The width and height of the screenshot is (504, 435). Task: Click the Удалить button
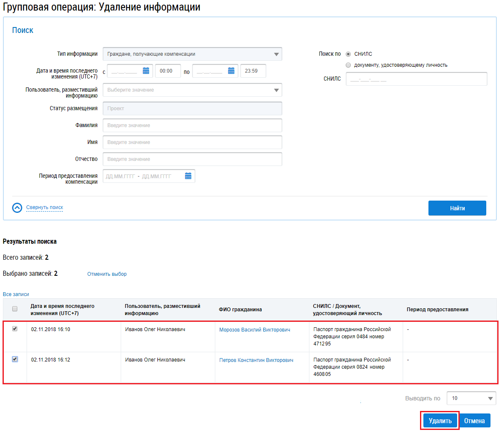(440, 421)
